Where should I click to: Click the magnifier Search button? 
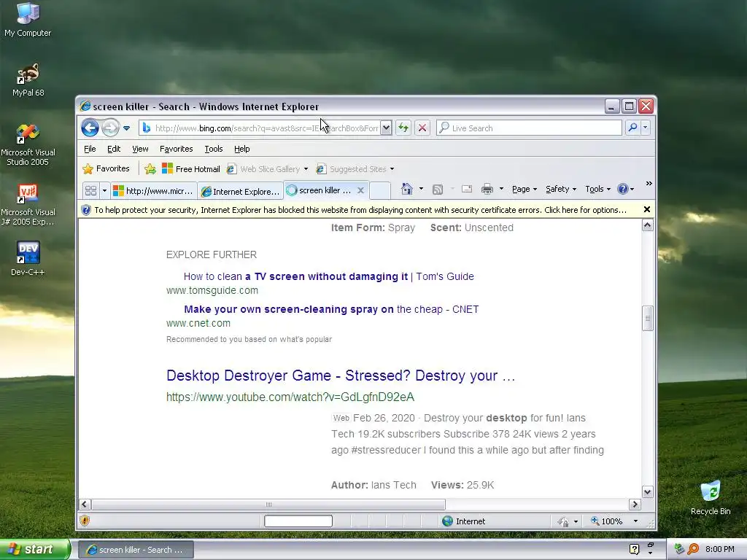coord(632,127)
